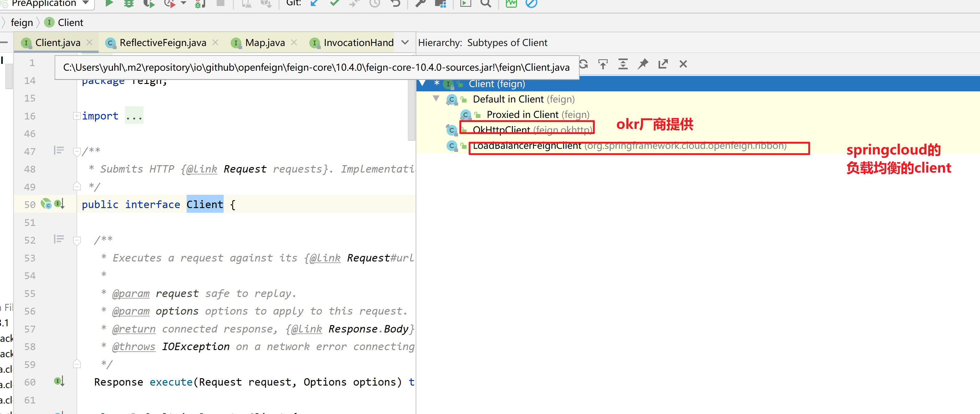Open Search Everywhere via the magnifier icon
The image size is (980, 414).
click(x=486, y=4)
